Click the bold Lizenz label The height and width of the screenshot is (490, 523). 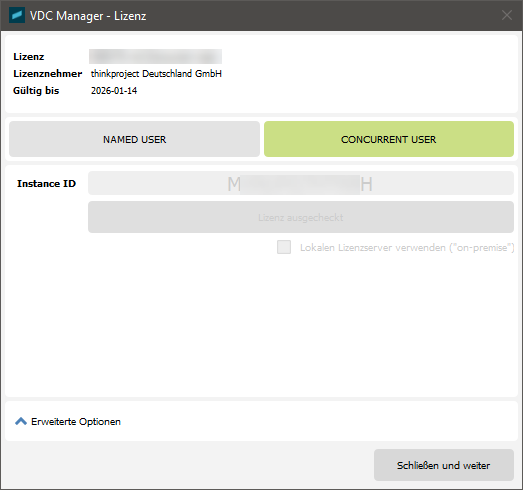pyautogui.click(x=29, y=57)
